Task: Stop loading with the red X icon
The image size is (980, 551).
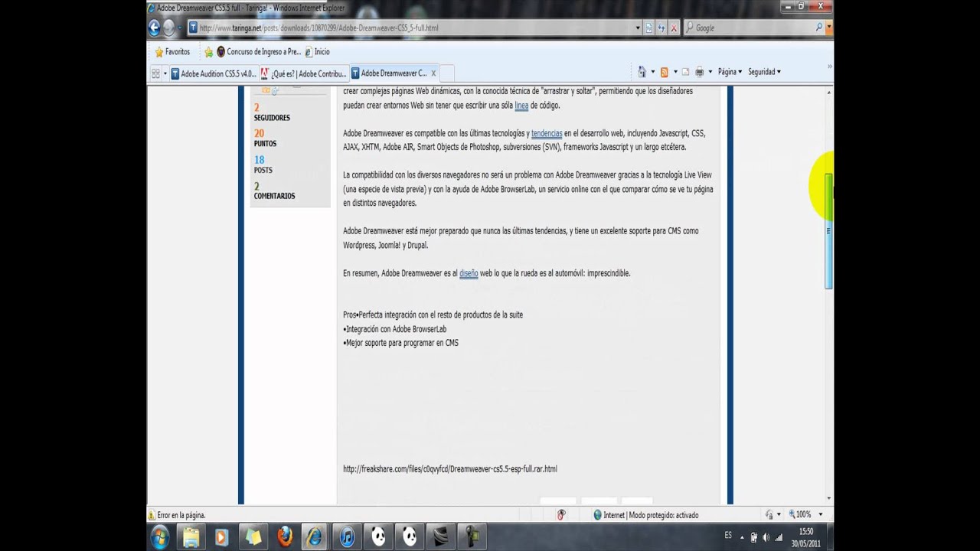Action: tap(674, 28)
